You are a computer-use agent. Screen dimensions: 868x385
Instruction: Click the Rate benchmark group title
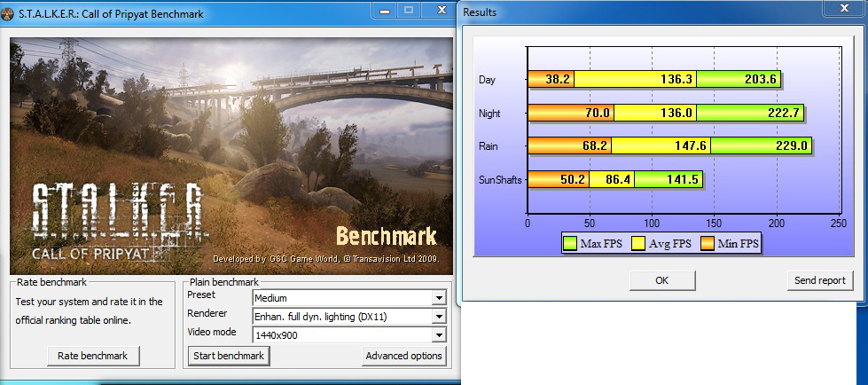tap(51, 282)
